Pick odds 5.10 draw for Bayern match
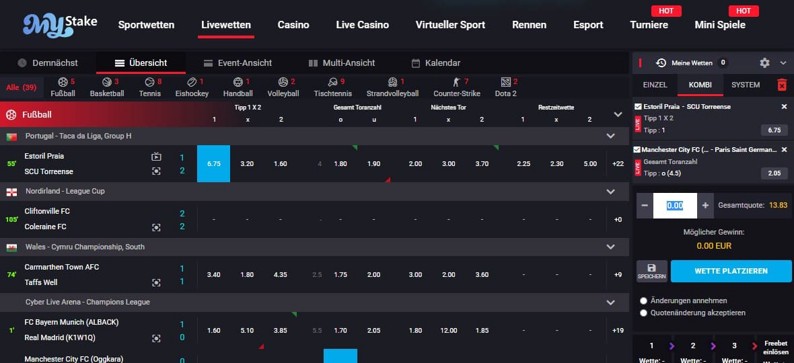Screen dimensions: 794x363 247,331
